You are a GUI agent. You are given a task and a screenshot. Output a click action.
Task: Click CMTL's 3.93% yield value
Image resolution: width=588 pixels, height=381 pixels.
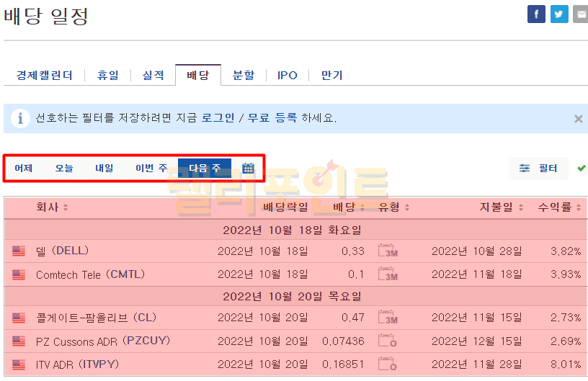point(566,274)
